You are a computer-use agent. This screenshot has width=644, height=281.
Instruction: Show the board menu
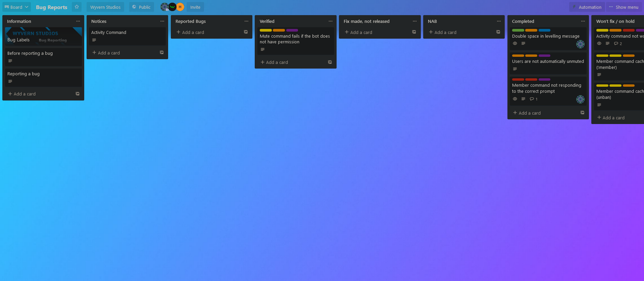click(x=624, y=7)
